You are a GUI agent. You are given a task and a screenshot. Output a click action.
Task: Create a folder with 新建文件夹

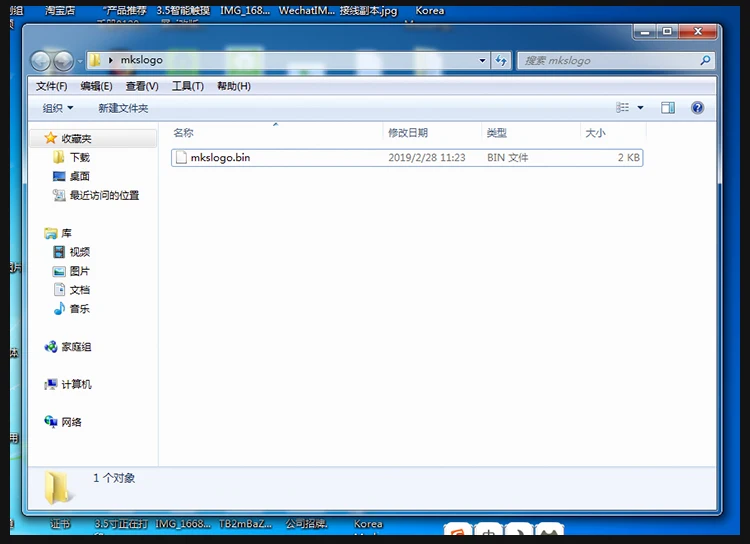123,108
